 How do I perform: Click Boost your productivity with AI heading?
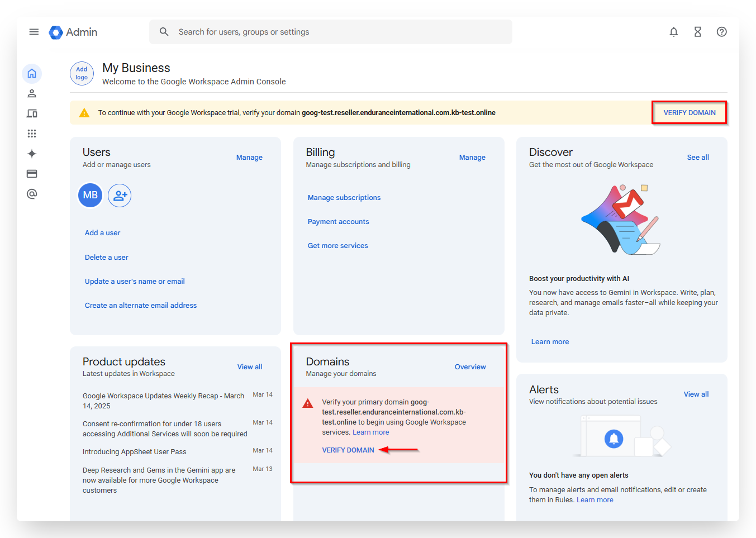tap(579, 279)
